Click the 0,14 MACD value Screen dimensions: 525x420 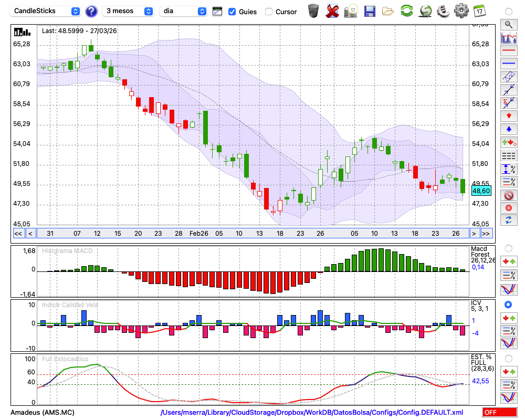pyautogui.click(x=478, y=267)
